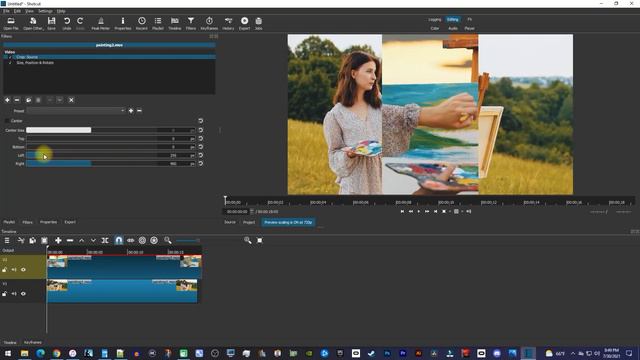Click the Open File toolbar icon
The width and height of the screenshot is (640, 360).
tap(11, 24)
